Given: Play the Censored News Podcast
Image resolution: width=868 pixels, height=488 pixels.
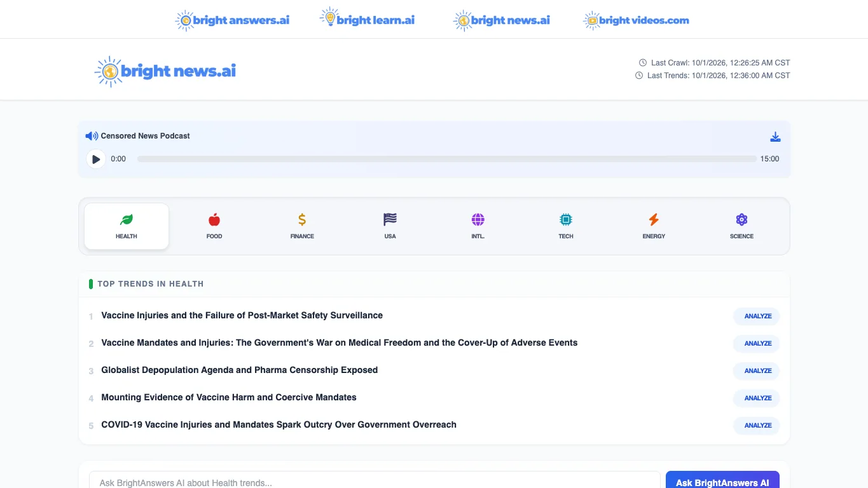Looking at the screenshot, I should [x=96, y=159].
